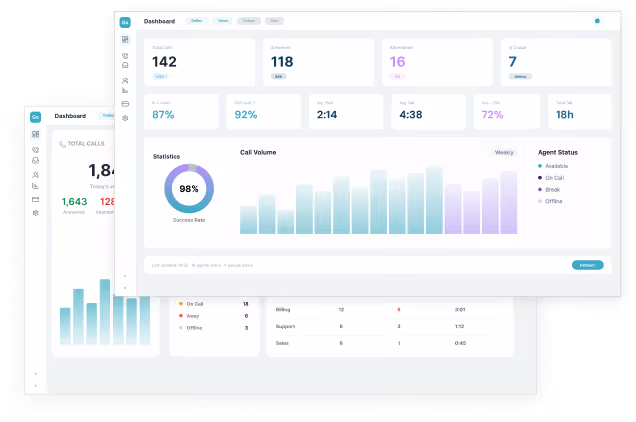Viewport: 636px width, 422px height.
Task: Select On Call in Agent Status legend
Action: (551, 178)
